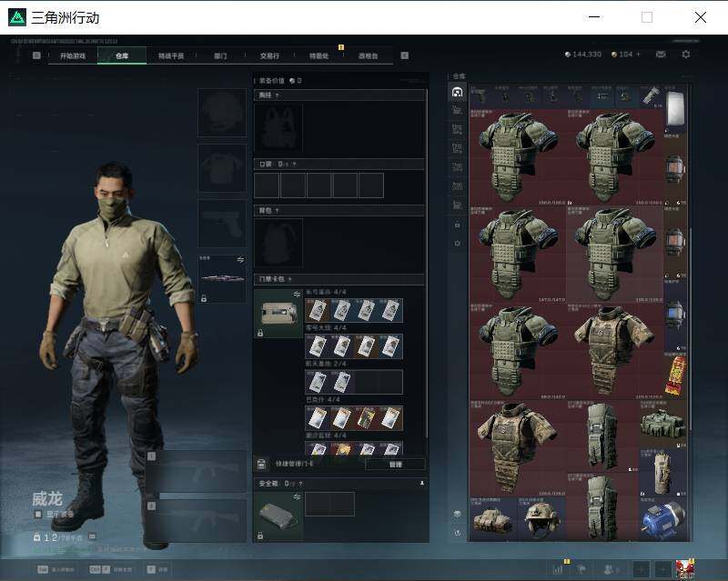The height and width of the screenshot is (581, 728).
Task: Swap the safe box container icon
Action: coord(297,497)
